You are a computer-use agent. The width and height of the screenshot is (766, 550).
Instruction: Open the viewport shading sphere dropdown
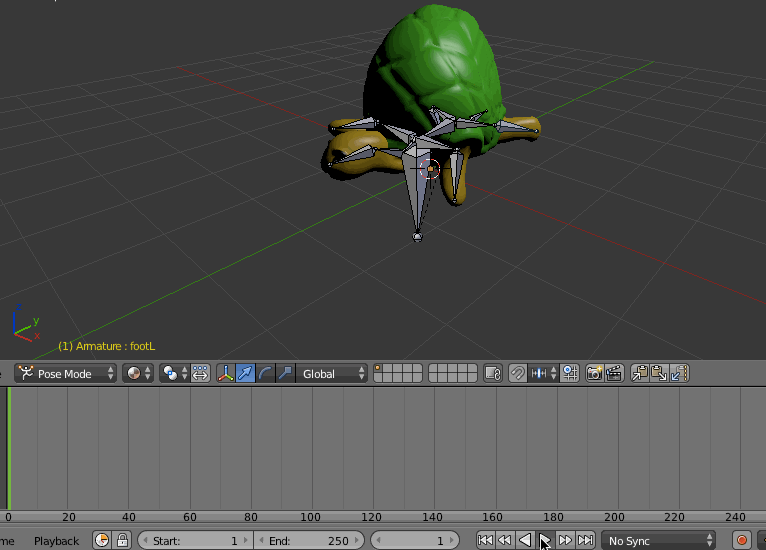point(138,374)
